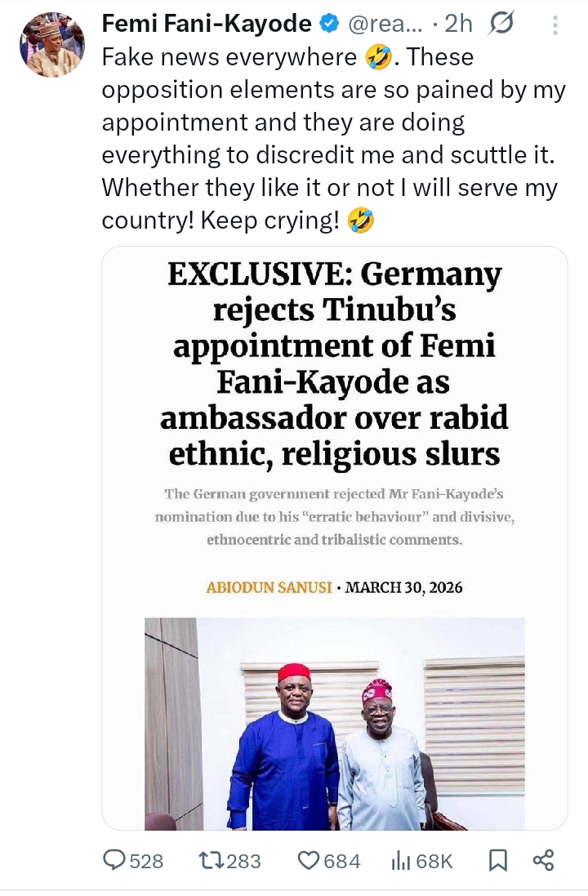The width and height of the screenshot is (588, 896).
Task: Tap the Grok slashed-circle icon
Action: 500,25
